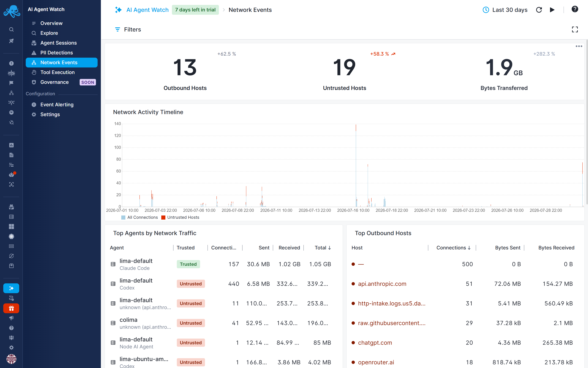Click the robot icon with red notification dot
Viewport: 588px width, 368px height.
coord(11,175)
